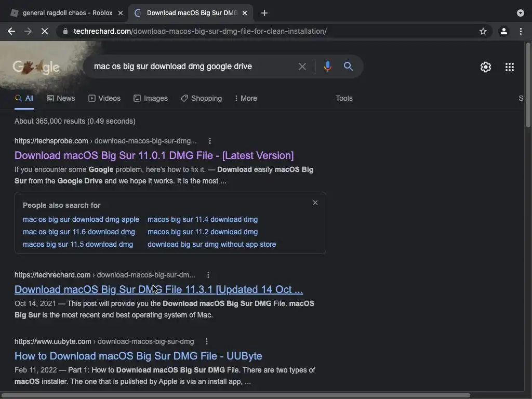Submit search with the magnifier icon
This screenshot has width=532, height=399.
pyautogui.click(x=348, y=66)
